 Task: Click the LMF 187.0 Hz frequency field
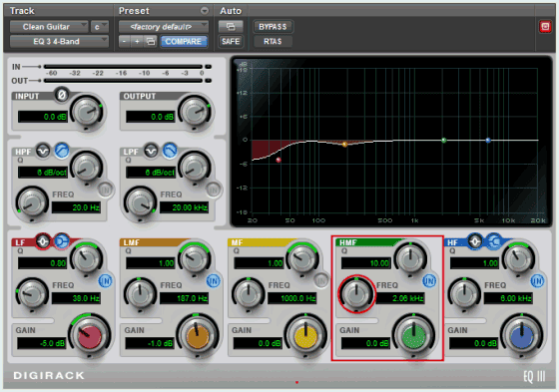(185, 298)
